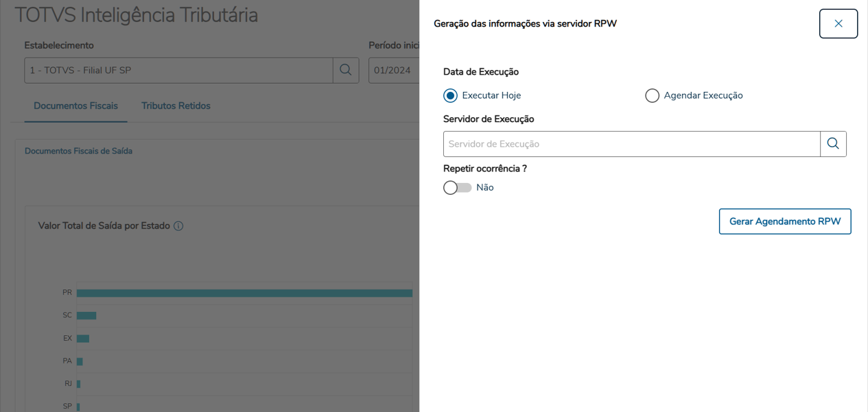Screen dimensions: 868x412
Task: Click the Estabelecimento search magnifier icon
Action: click(346, 71)
